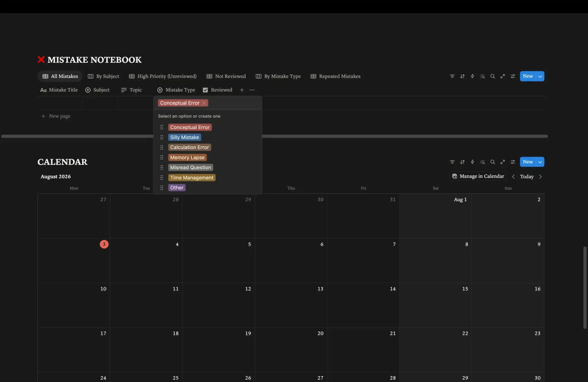Click the red X icon beside Mistake Notebook title
Viewport: 588px width, 382px height.
click(x=41, y=59)
